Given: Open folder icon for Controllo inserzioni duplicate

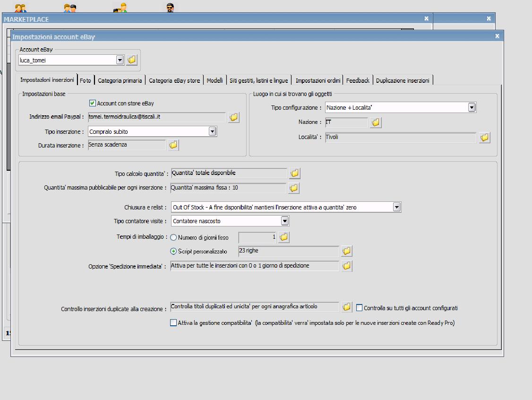Looking at the screenshot, I should (x=346, y=307).
